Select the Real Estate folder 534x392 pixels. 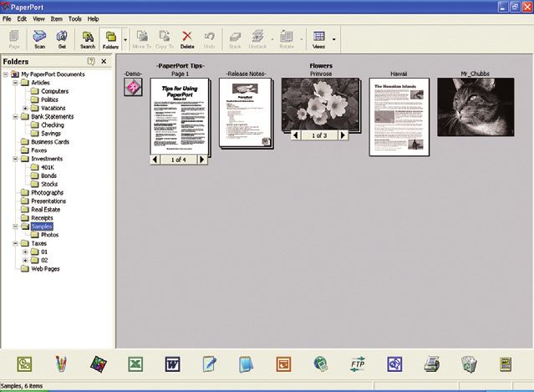click(x=46, y=210)
